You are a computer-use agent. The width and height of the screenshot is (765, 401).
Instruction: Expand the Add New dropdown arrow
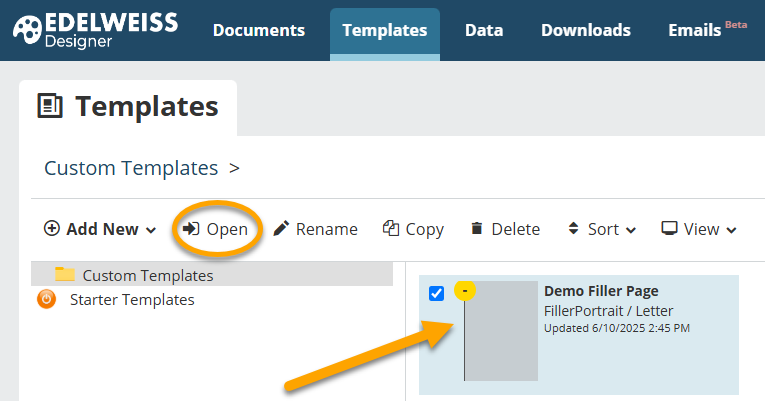[151, 230]
